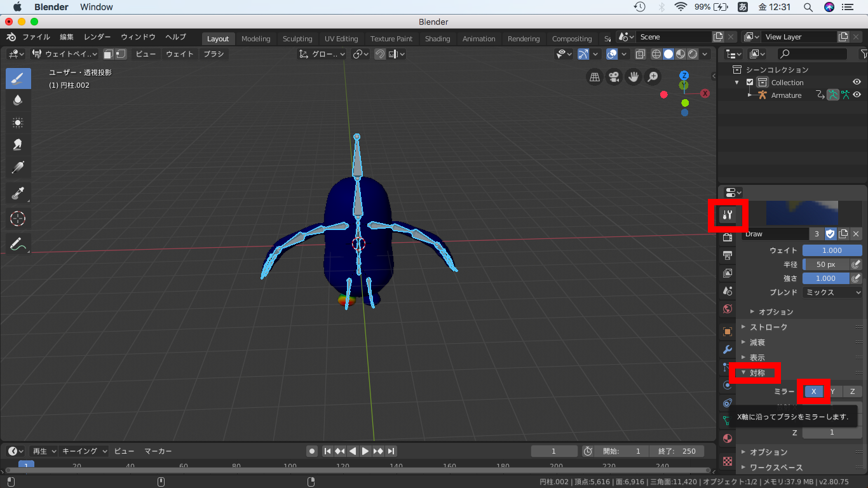
Task: Open Modifiers wrench properties tab
Action: [x=728, y=349]
